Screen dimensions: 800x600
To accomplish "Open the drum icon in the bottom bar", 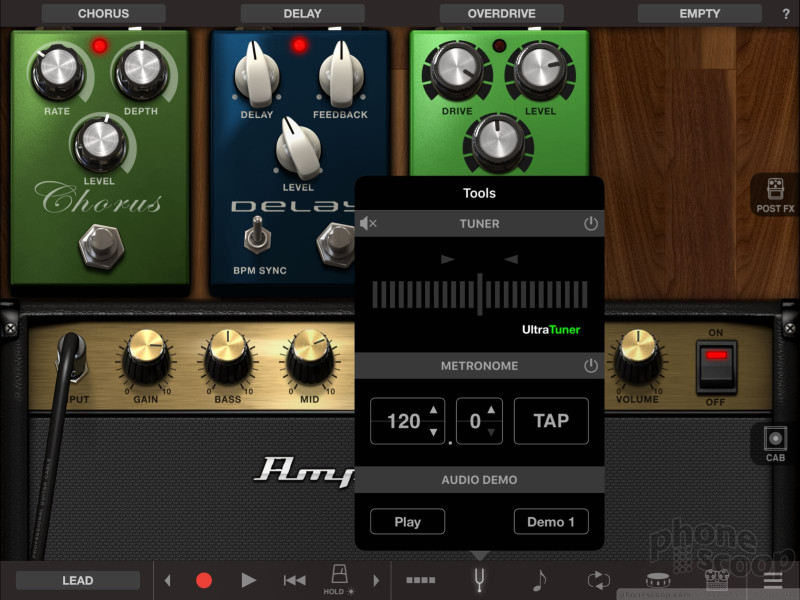I will point(658,580).
